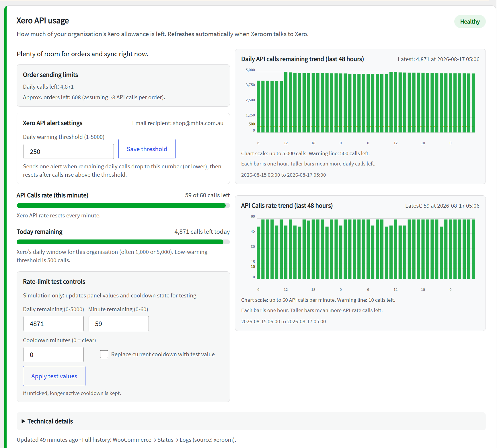Click the "5,000" axis label on daily chart

(250, 70)
